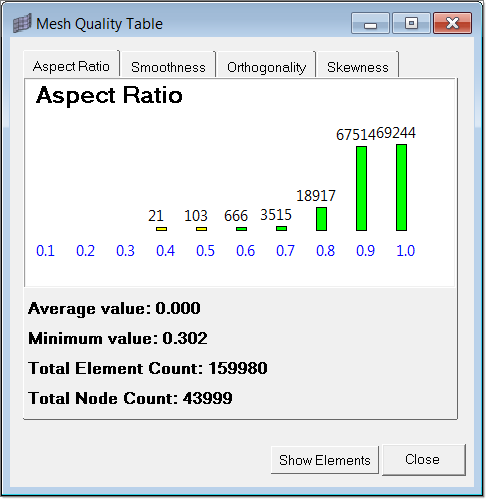This screenshot has height=500, width=487.
Task: Select the green bar labeled 18917
Action: click(x=321, y=219)
